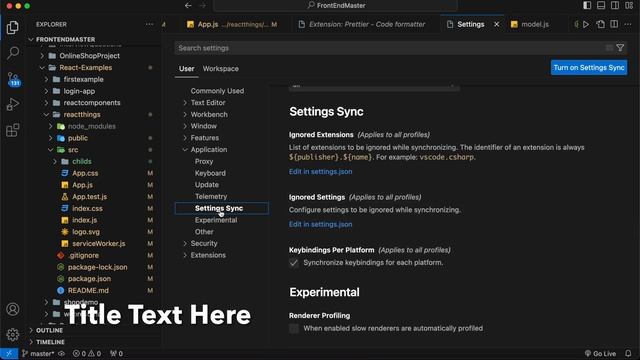Screen dimensions: 640x360
Task: Select the User settings tab
Action: tap(187, 69)
